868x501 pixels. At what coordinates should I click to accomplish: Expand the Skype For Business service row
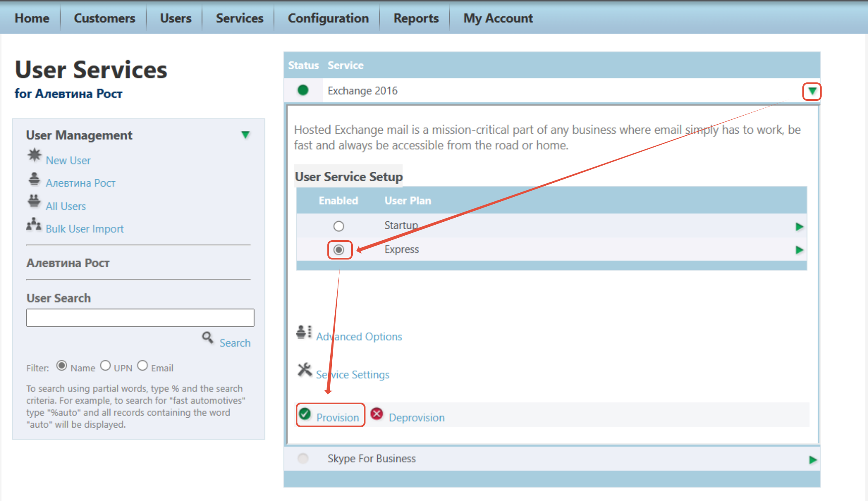click(x=813, y=460)
